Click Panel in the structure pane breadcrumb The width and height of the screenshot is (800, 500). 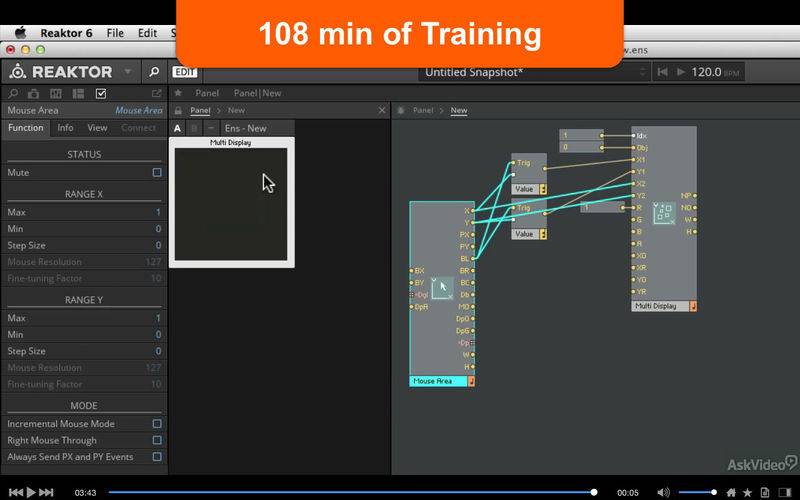click(x=423, y=110)
